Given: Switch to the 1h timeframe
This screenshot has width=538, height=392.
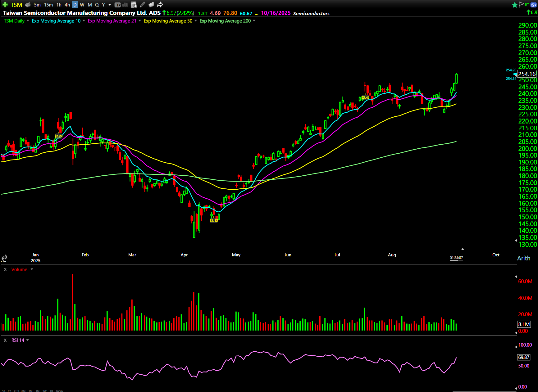Looking at the screenshot, I should pyautogui.click(x=59, y=5).
